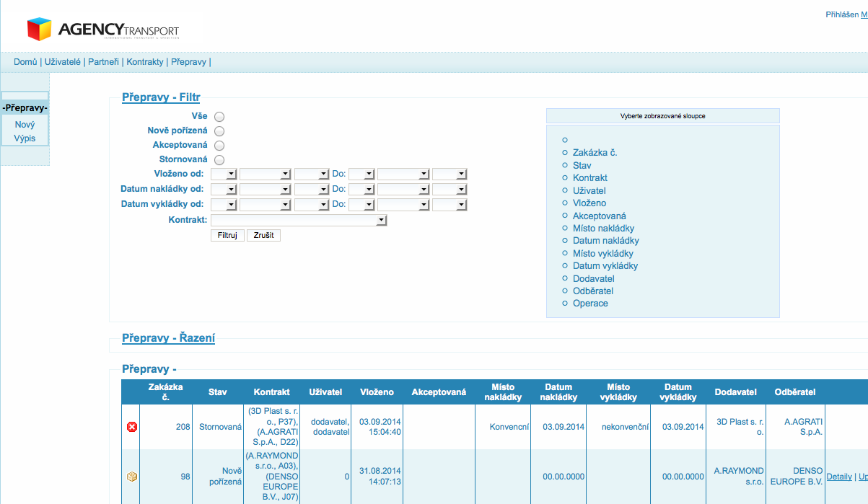Image resolution: width=868 pixels, height=504 pixels.
Task: Open first Vloženo od day dropdown
Action: 223,174
